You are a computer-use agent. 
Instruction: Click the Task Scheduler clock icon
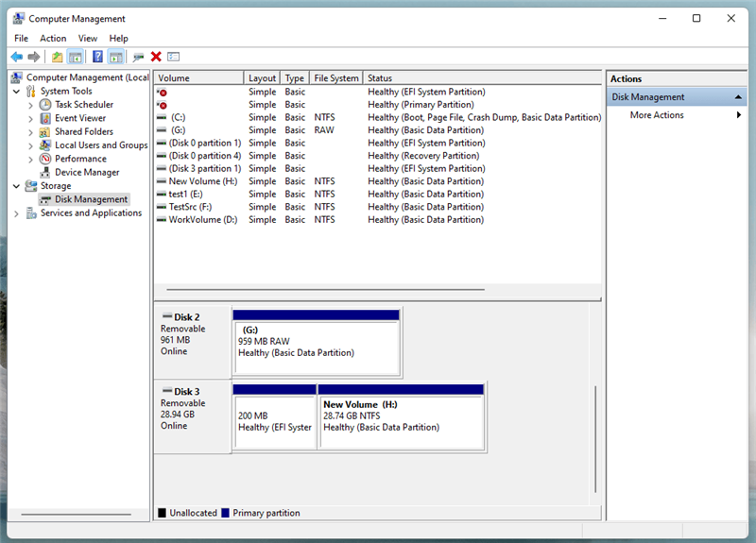(x=44, y=105)
